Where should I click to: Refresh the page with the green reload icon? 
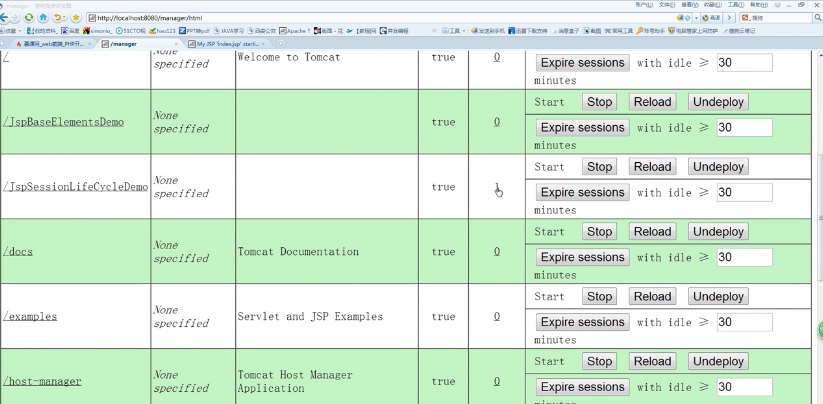coord(28,17)
